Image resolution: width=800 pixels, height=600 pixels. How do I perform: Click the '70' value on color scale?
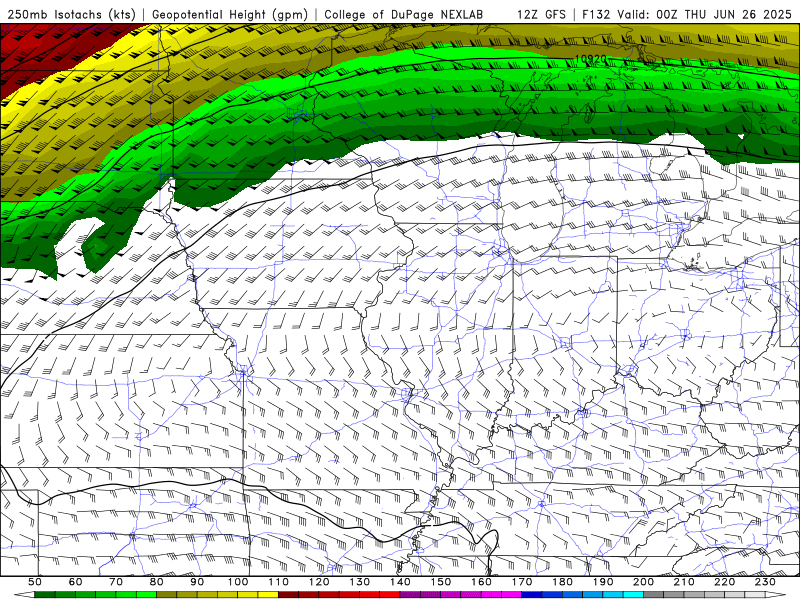coord(116,582)
